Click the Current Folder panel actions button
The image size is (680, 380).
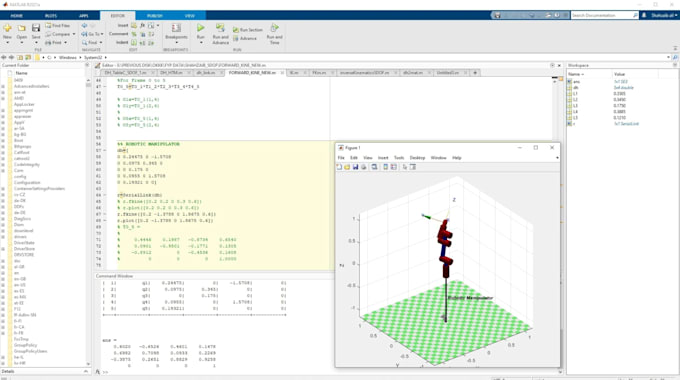(87, 65)
